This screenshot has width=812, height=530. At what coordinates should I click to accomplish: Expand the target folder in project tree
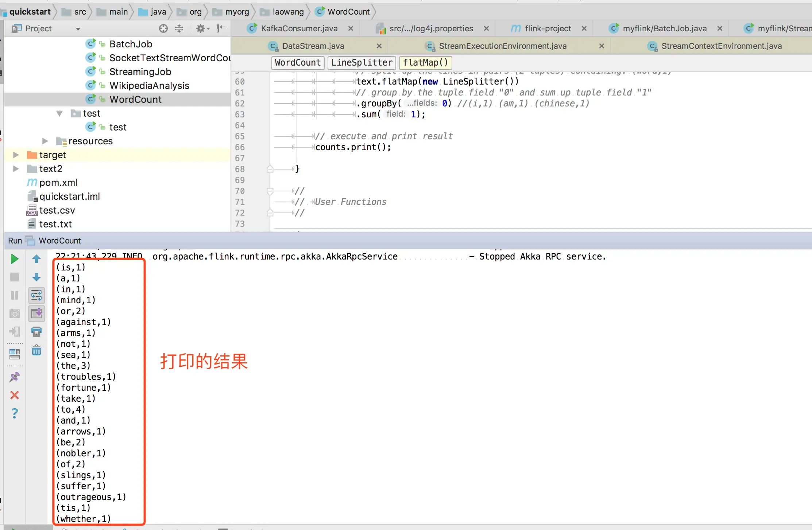(16, 155)
